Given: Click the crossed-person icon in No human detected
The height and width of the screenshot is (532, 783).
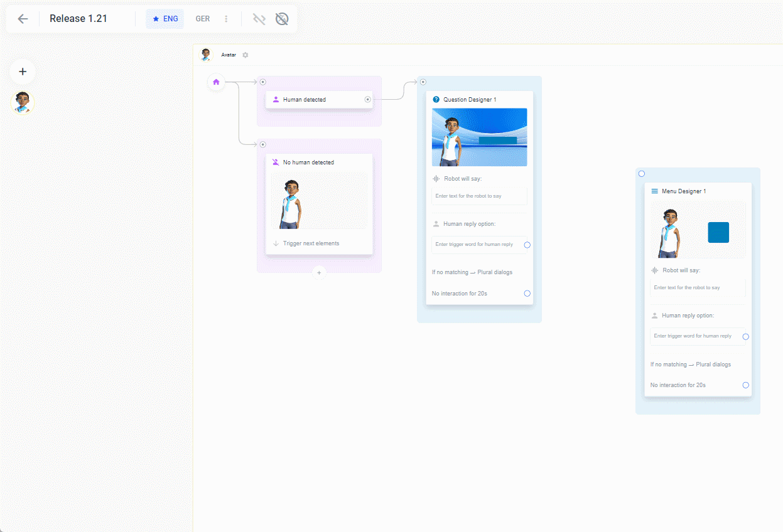Looking at the screenshot, I should click(x=276, y=162).
